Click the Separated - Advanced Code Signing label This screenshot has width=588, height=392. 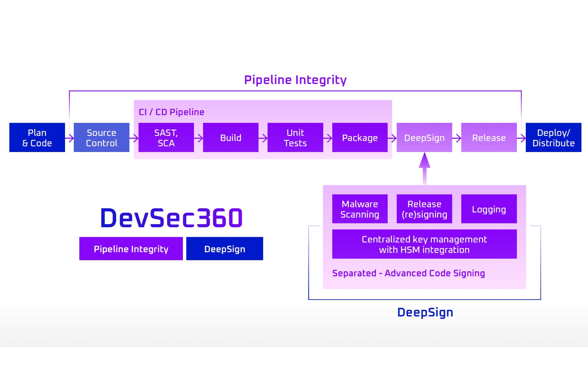[x=408, y=273]
